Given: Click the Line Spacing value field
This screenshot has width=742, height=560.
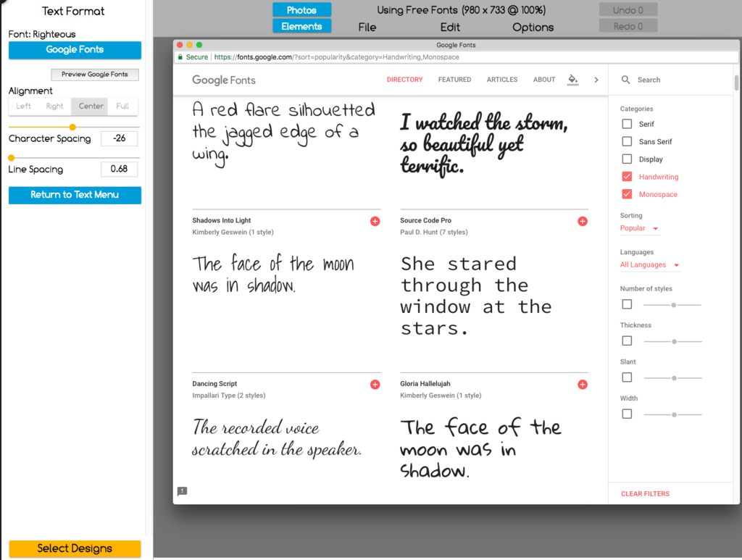Looking at the screenshot, I should click(x=119, y=170).
